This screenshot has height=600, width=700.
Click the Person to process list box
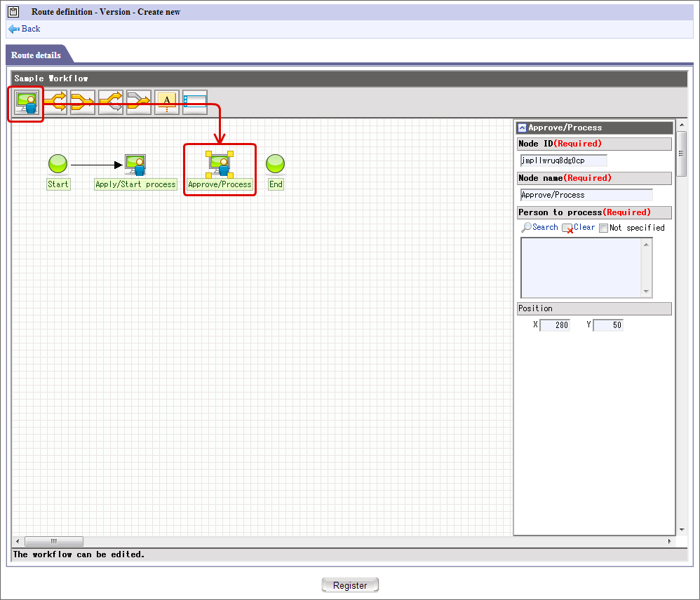pyautogui.click(x=581, y=268)
